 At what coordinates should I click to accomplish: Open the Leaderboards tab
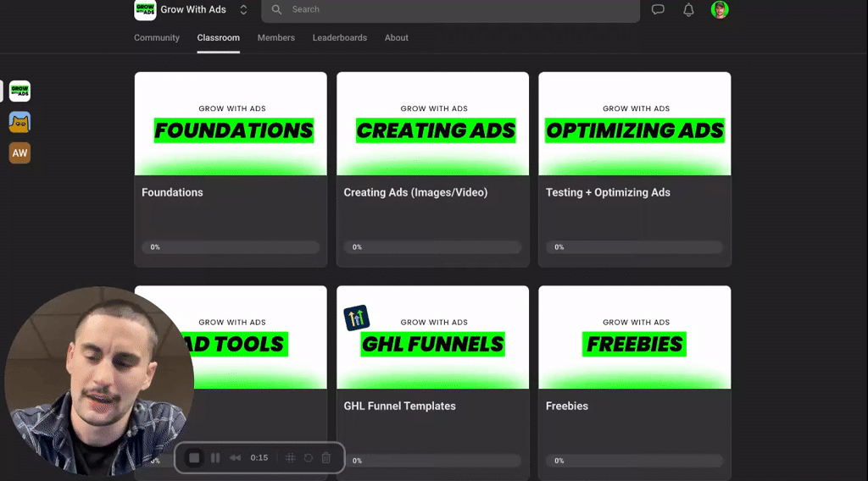(339, 37)
